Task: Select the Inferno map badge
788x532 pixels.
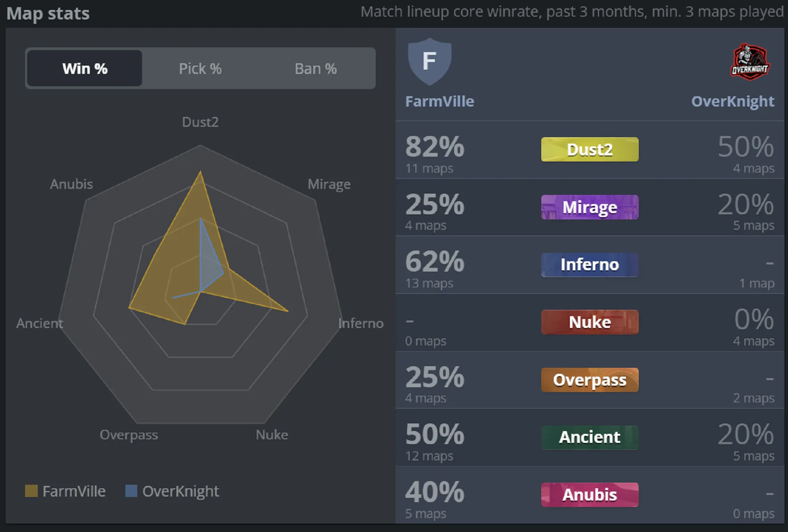Action: pyautogui.click(x=589, y=265)
